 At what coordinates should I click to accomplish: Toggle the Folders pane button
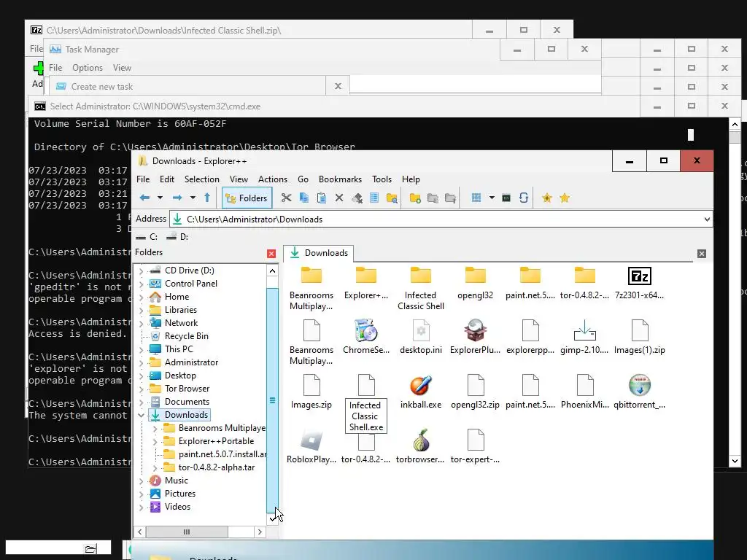click(x=247, y=198)
